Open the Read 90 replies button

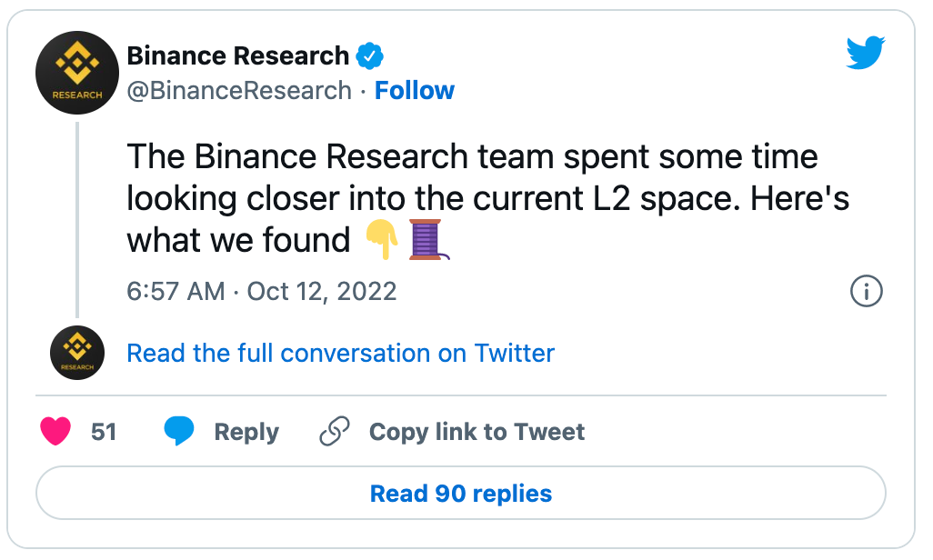(460, 494)
